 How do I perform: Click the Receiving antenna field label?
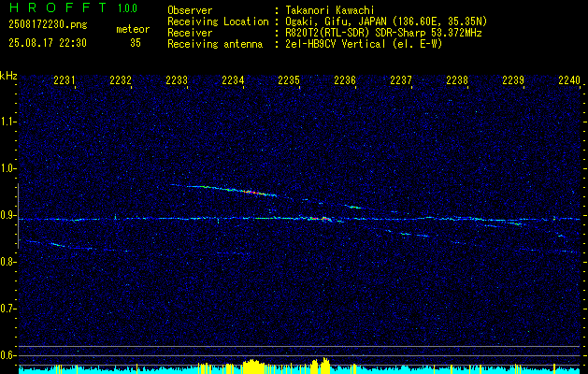coord(215,44)
